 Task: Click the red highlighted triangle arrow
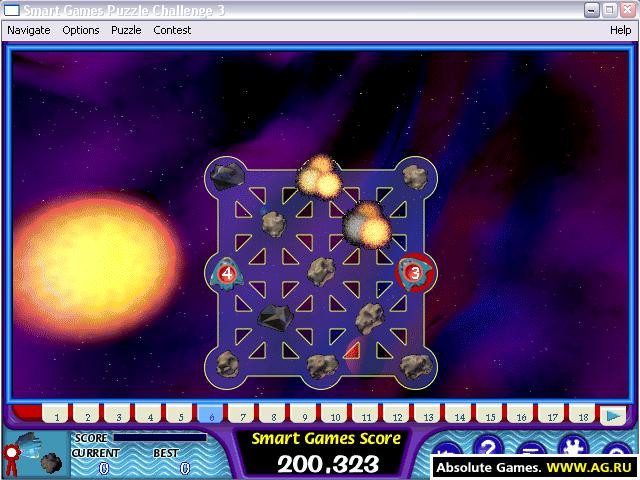pos(353,351)
